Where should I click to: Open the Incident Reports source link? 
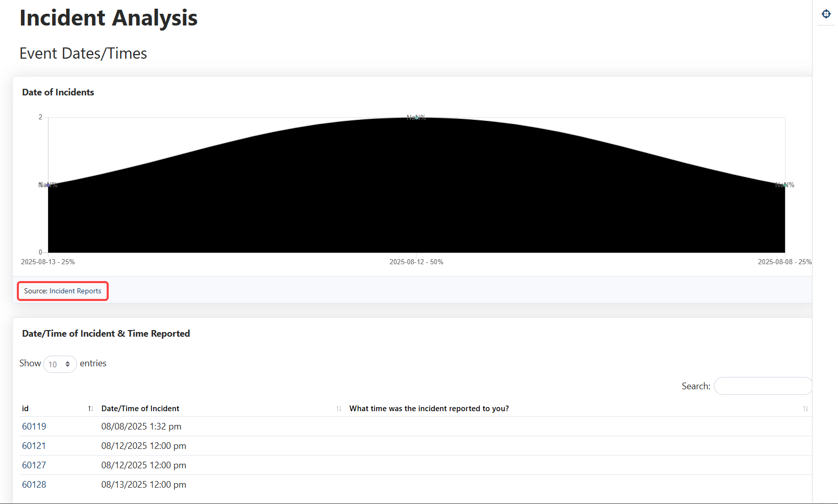click(75, 291)
